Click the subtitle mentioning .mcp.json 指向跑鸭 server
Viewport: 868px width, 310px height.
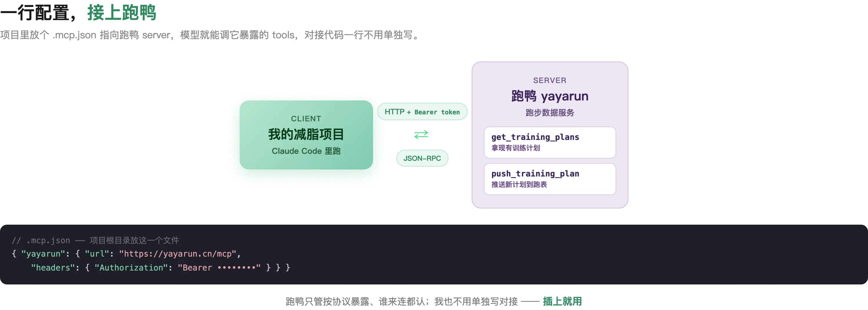pyautogui.click(x=211, y=35)
